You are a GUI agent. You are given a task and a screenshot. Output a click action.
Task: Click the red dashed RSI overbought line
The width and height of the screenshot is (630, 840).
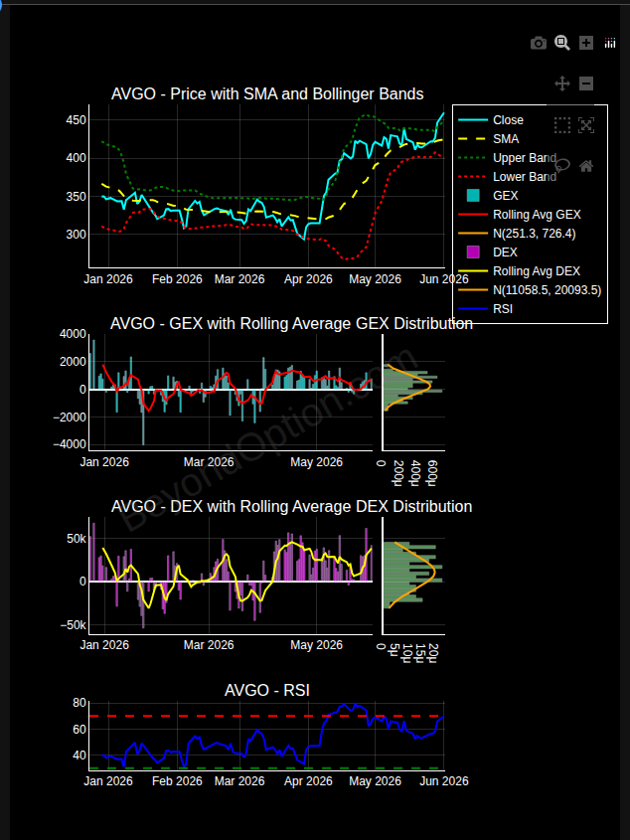point(266,716)
